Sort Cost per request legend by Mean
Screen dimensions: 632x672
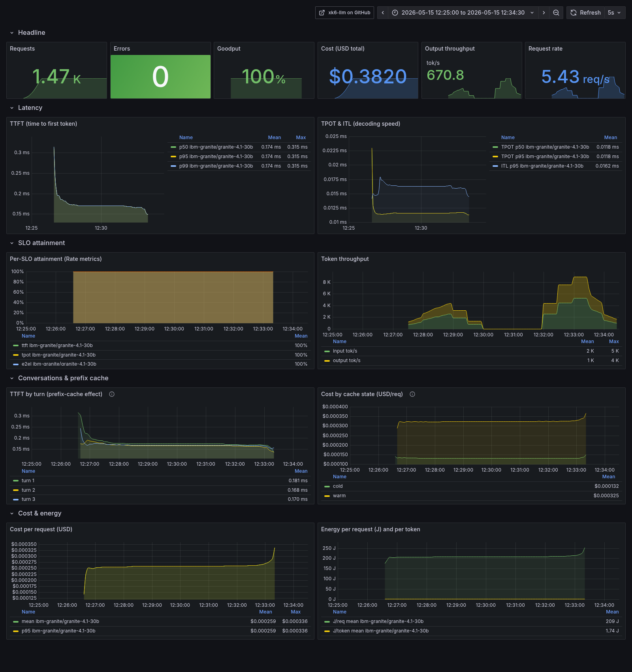pos(265,612)
